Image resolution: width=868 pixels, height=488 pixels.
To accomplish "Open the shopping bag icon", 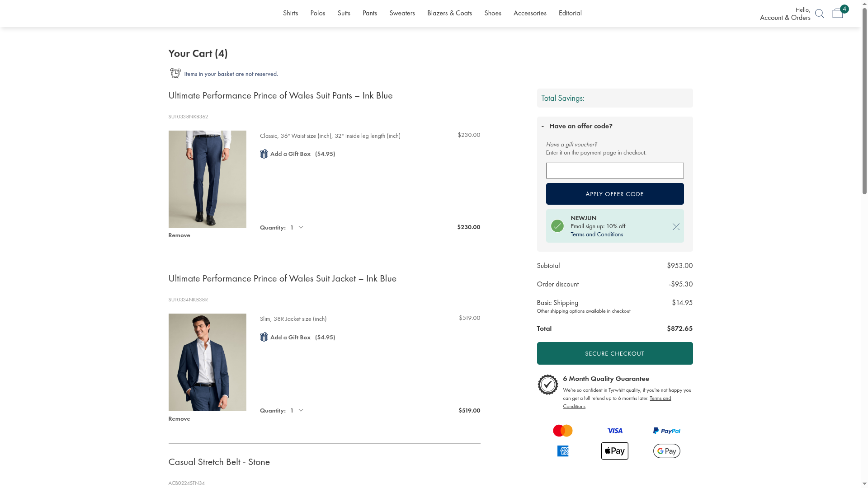I will point(838,14).
